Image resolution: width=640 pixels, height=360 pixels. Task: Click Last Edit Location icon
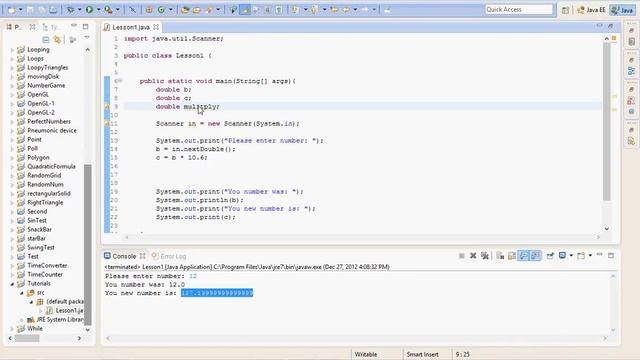(334, 9)
